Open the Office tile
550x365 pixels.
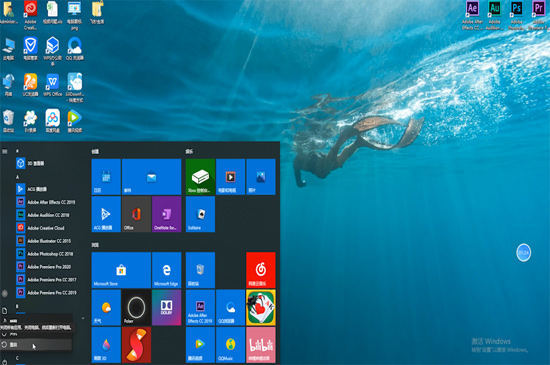pos(136,214)
